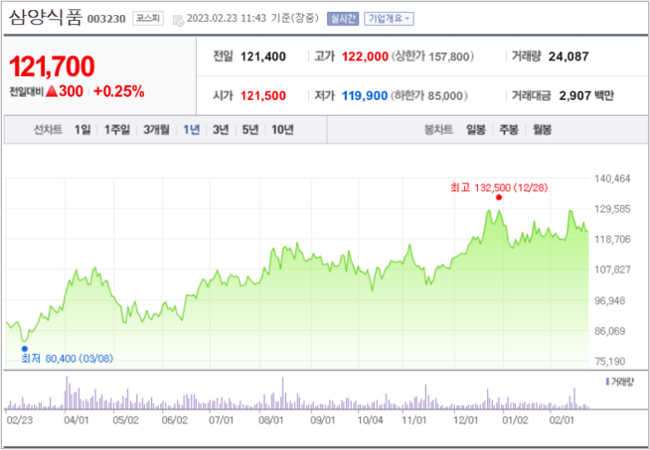
Task: Show the 5년 line chart
Action: [250, 130]
